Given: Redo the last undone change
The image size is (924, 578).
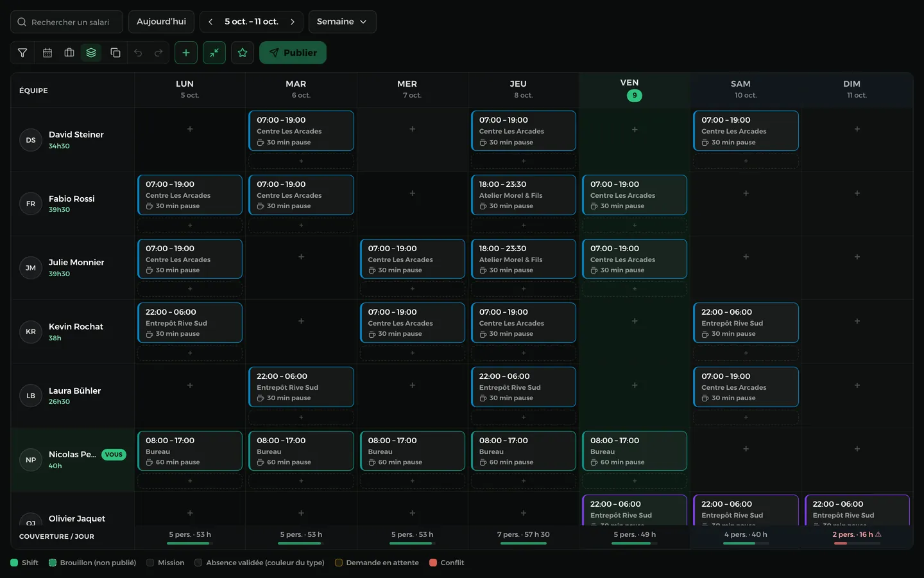Looking at the screenshot, I should (158, 53).
